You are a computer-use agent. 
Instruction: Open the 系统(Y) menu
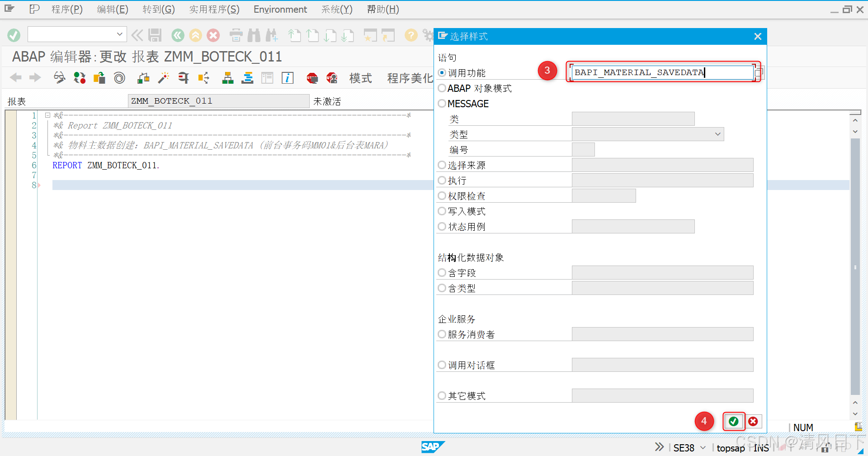tap(336, 9)
